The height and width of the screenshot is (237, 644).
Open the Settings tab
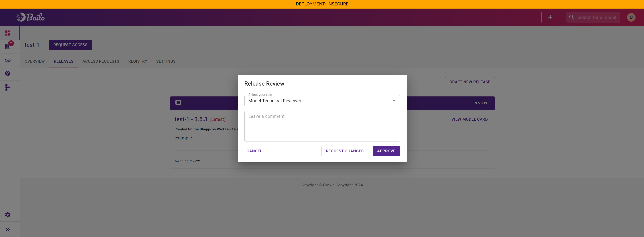pos(166,61)
